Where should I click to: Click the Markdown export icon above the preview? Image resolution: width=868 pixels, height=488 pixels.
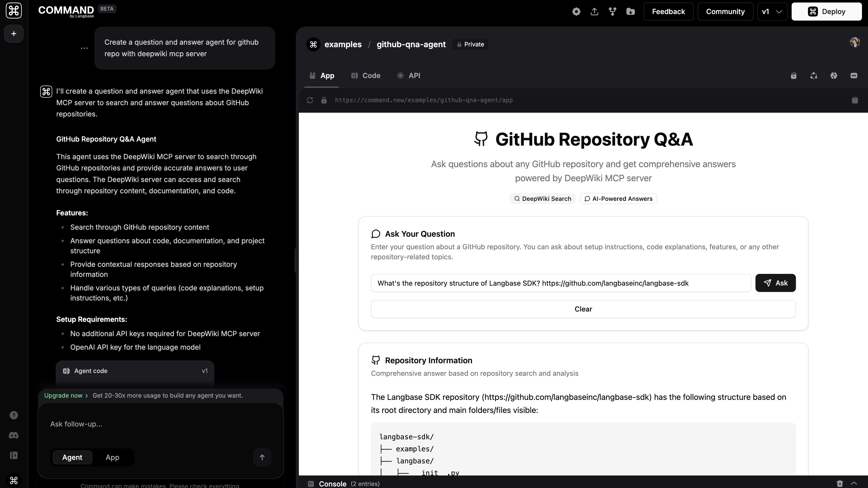click(x=854, y=76)
